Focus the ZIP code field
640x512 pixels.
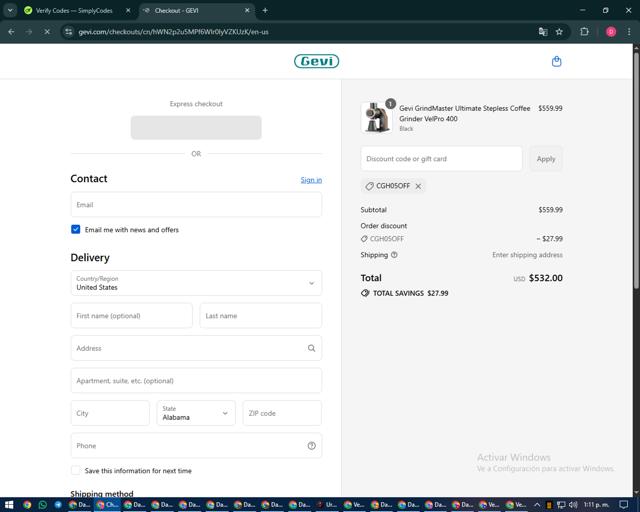pyautogui.click(x=282, y=413)
